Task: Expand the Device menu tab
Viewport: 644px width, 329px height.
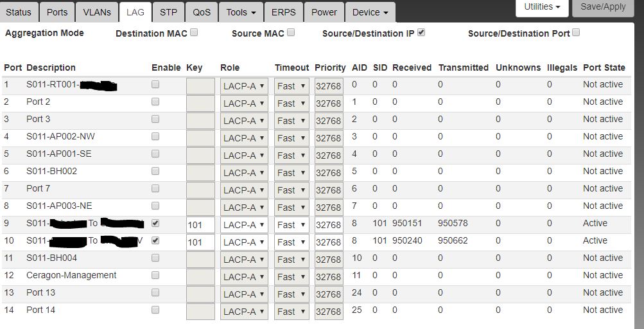Action: click(370, 12)
